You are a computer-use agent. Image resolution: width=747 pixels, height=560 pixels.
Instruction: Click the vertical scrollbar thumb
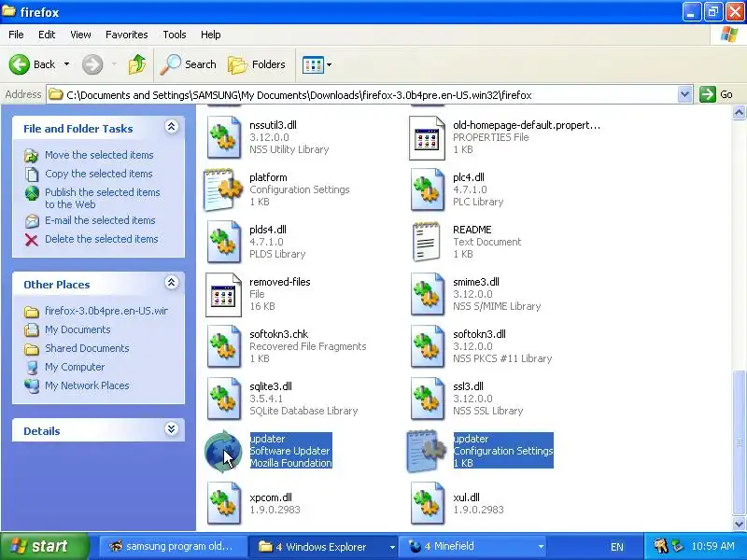click(x=739, y=442)
